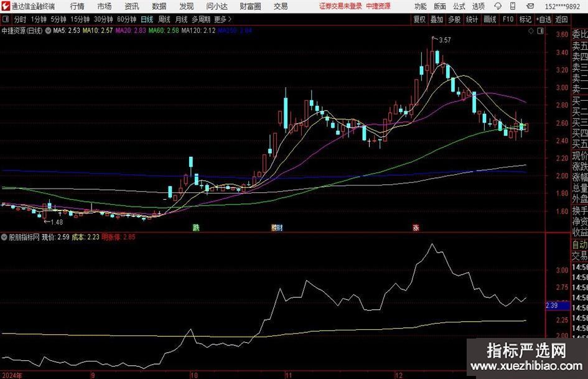The width and height of the screenshot is (588, 379).
Task: Open the 问小达 menu
Action: coord(217,6)
